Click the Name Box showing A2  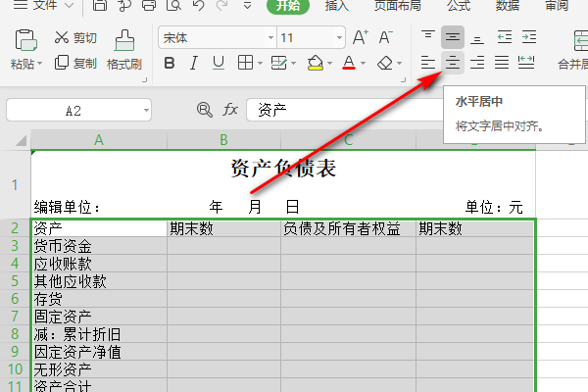73,111
